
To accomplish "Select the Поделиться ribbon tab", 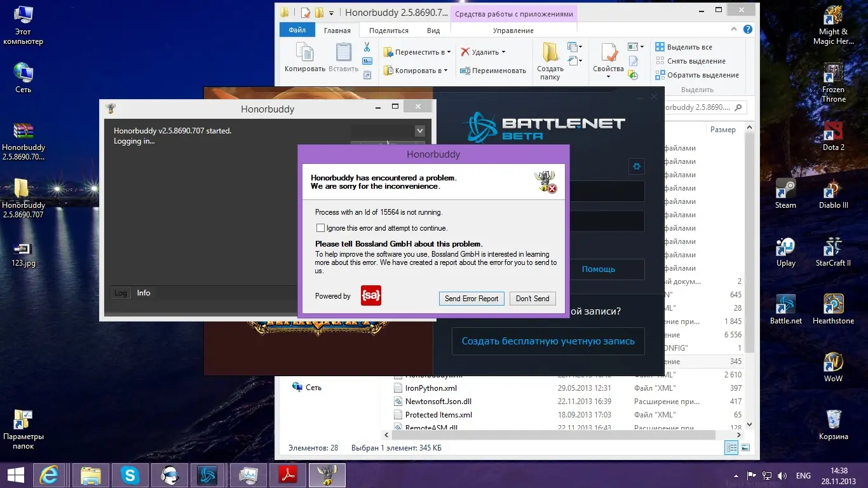I will (x=388, y=30).
